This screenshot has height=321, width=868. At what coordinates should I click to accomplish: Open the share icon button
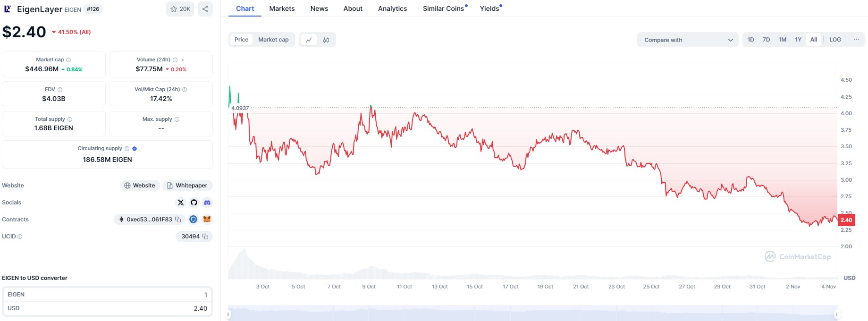[x=205, y=9]
